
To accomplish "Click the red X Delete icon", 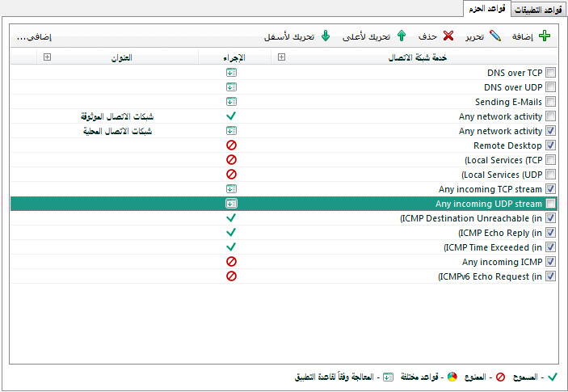I will coord(448,36).
